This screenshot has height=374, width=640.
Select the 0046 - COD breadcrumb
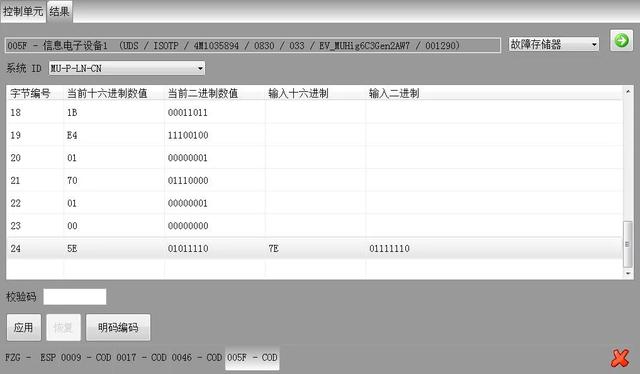pyautogui.click(x=196, y=358)
